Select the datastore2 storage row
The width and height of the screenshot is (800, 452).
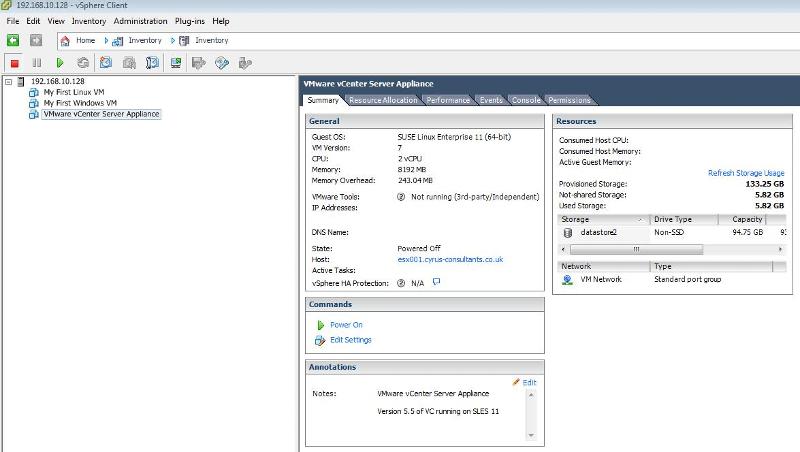pos(672,232)
